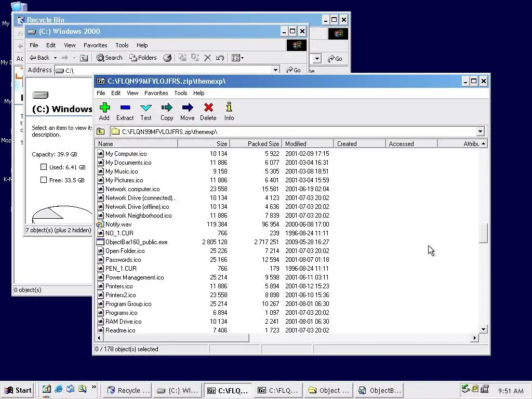The width and height of the screenshot is (532, 399).
Task: Toggle Folders pane in Windows 2000 window
Action: click(143, 58)
